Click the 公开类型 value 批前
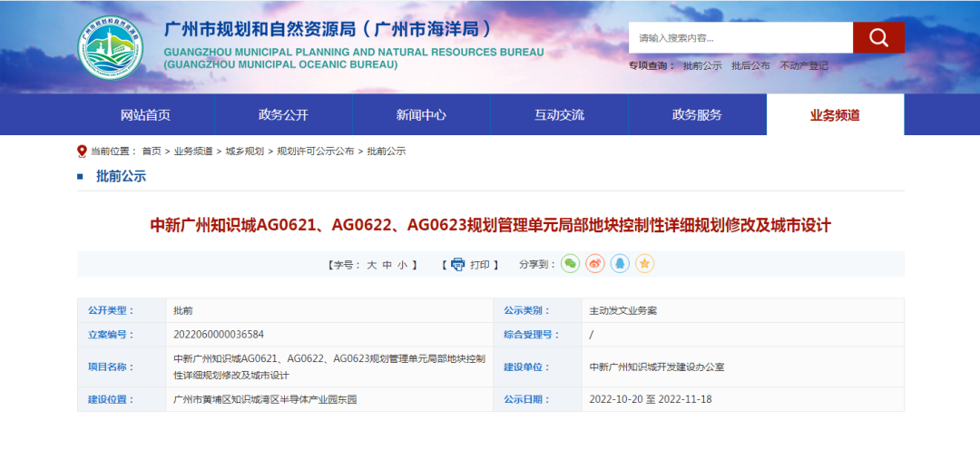This screenshot has width=980, height=460. pos(183,310)
